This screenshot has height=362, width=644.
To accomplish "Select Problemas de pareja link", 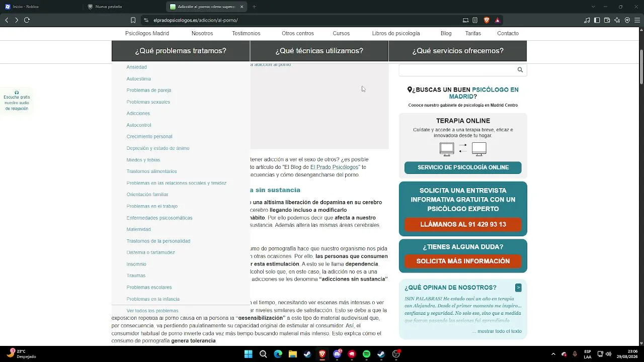I will click(149, 90).
